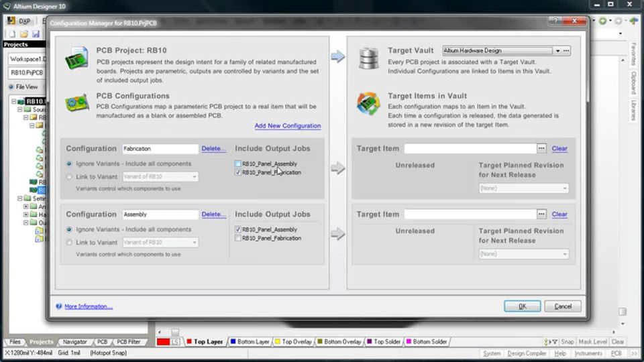Click the filter funnel icon near Snap
Image resolution: width=644 pixels, height=362 pixels.
pos(555,341)
